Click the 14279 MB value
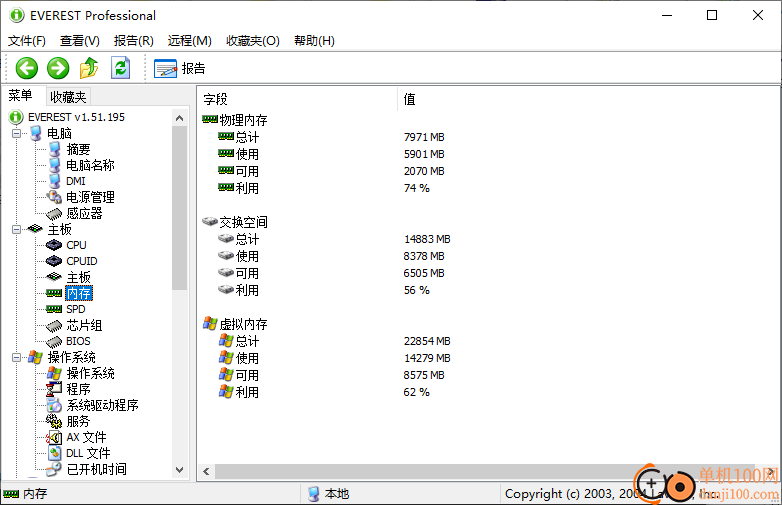782x505 pixels. pos(427,358)
